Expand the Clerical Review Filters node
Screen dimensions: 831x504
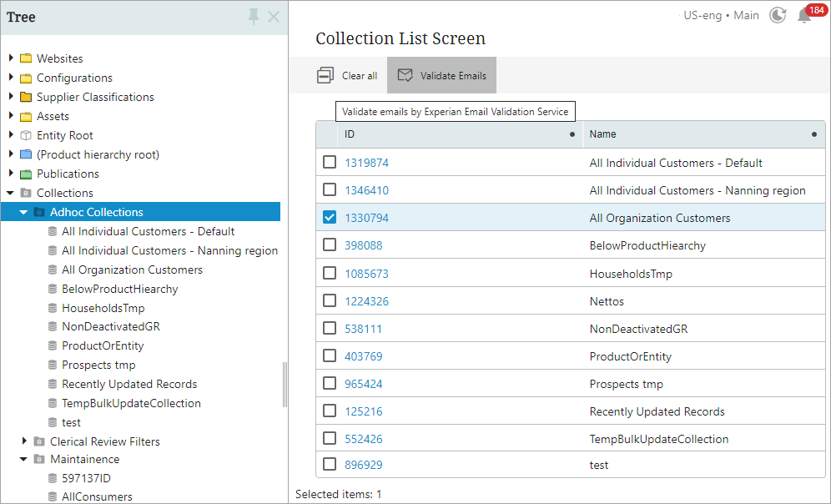pos(23,441)
